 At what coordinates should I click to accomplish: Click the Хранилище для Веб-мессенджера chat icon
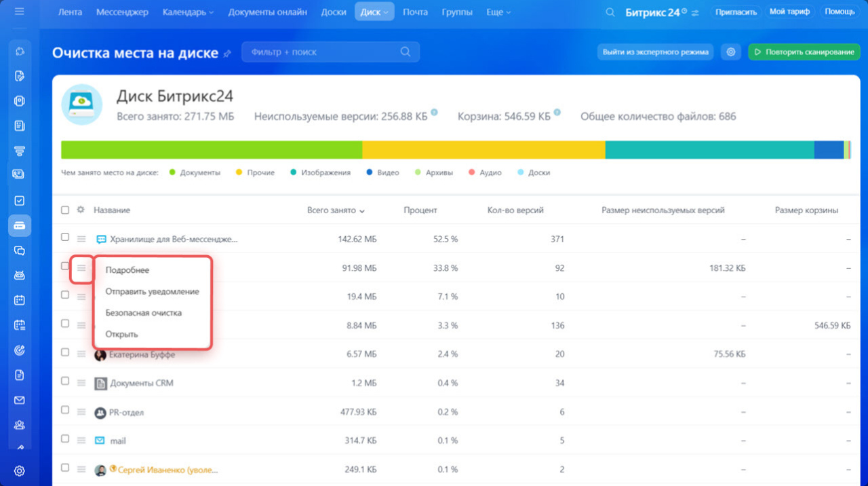(102, 239)
